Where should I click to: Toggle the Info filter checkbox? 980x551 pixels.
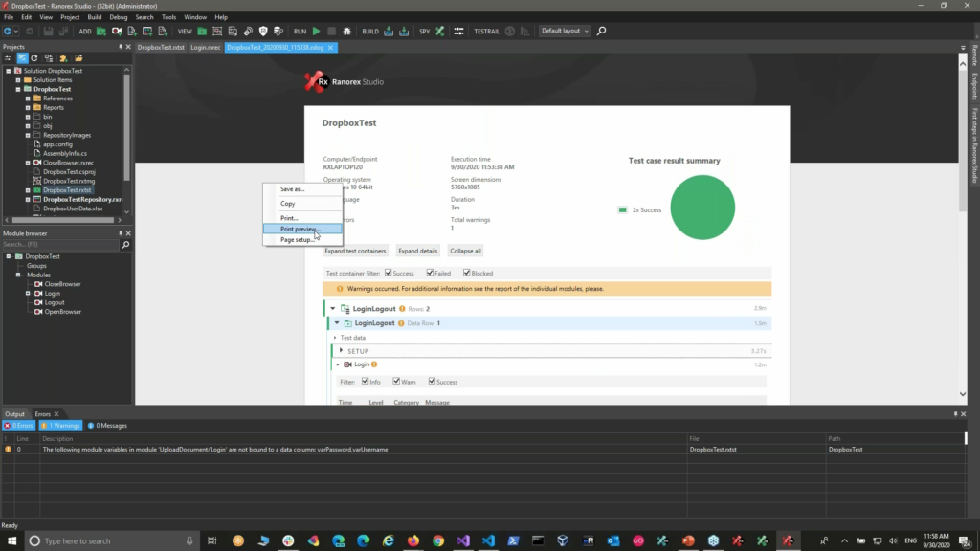(366, 381)
